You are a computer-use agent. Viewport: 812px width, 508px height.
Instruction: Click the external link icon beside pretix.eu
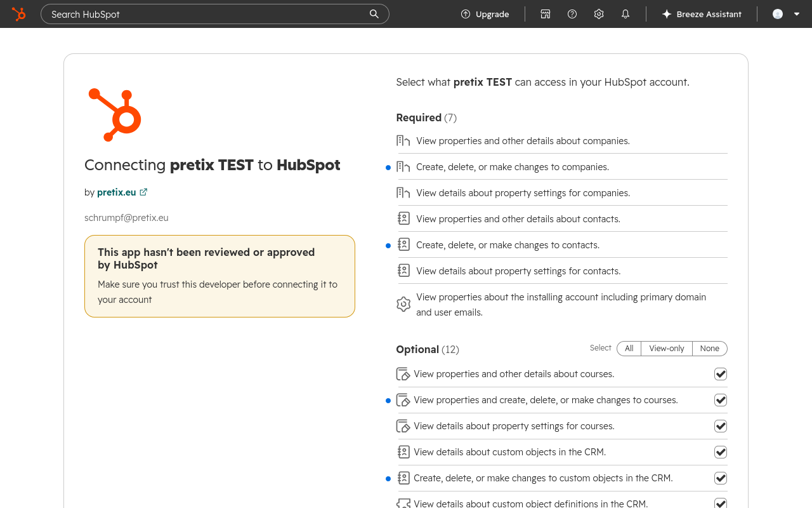[143, 192]
